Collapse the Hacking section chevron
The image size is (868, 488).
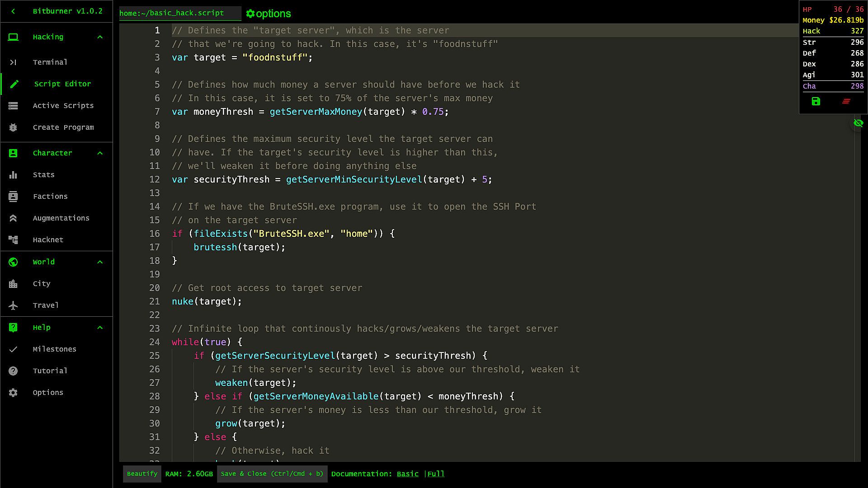[100, 37]
